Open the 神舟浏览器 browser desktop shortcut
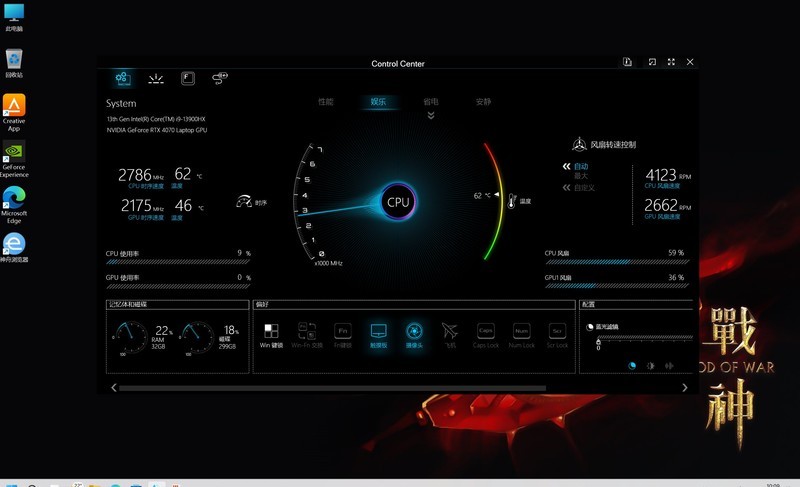 (14, 248)
